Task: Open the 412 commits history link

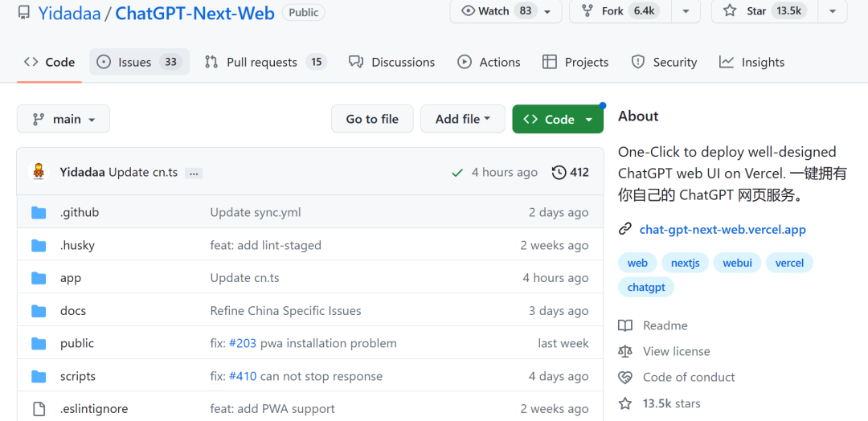Action: point(570,173)
